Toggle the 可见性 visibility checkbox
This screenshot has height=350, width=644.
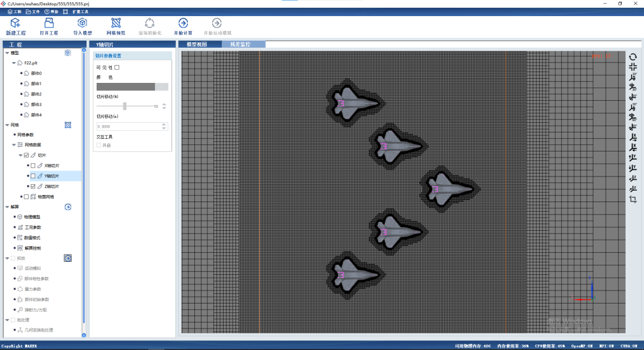click(117, 67)
